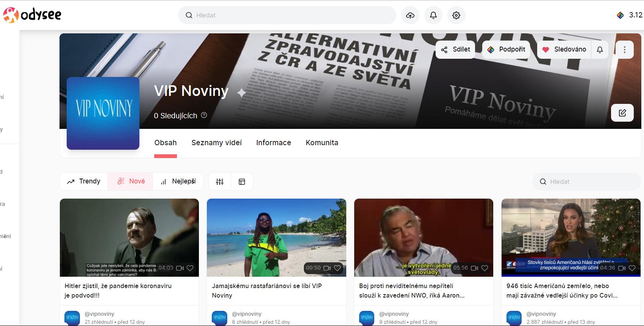The height and width of the screenshot is (326, 644).
Task: Switch to the Obsah tab
Action: click(x=166, y=143)
